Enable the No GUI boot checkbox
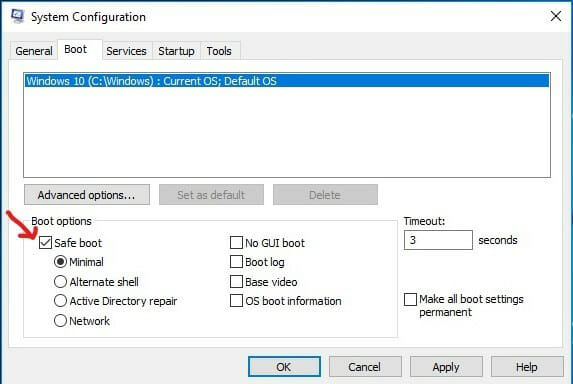Image resolution: width=573 pixels, height=384 pixels. tap(236, 243)
